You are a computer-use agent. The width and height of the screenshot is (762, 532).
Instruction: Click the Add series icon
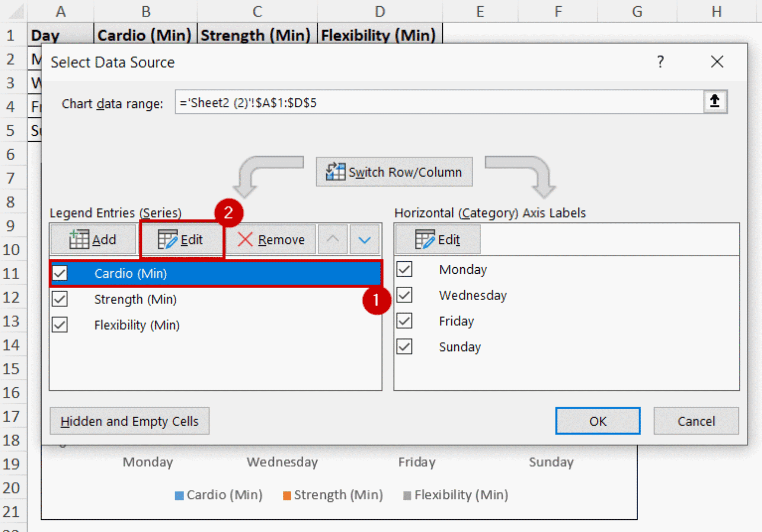[x=80, y=239]
